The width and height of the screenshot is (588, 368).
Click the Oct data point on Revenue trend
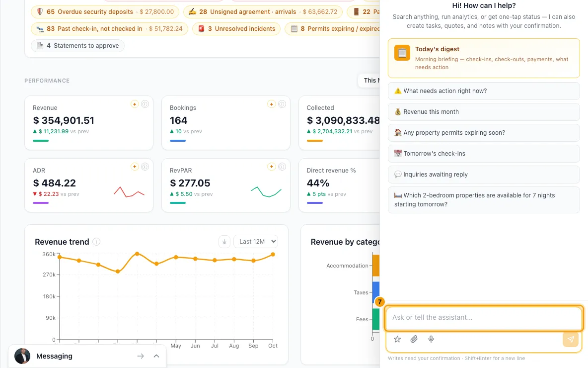coord(273,255)
